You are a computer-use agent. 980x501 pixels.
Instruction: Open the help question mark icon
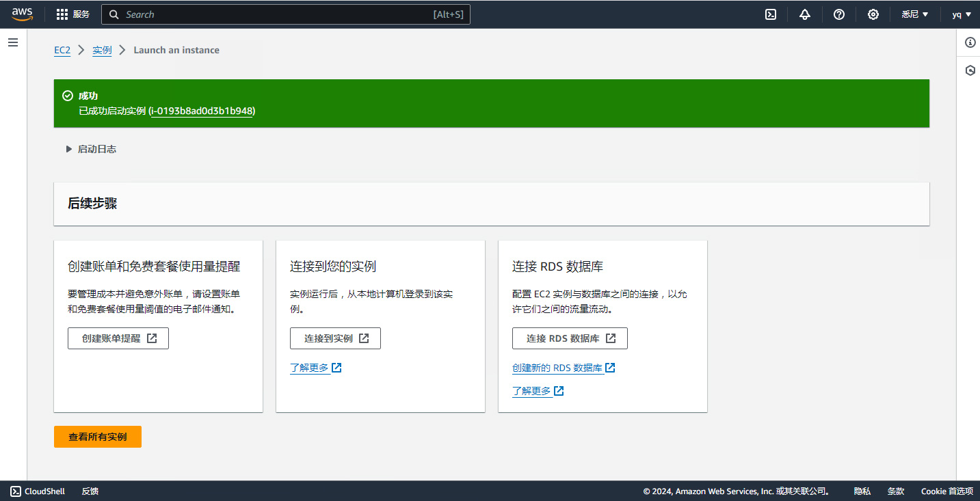[x=839, y=14]
